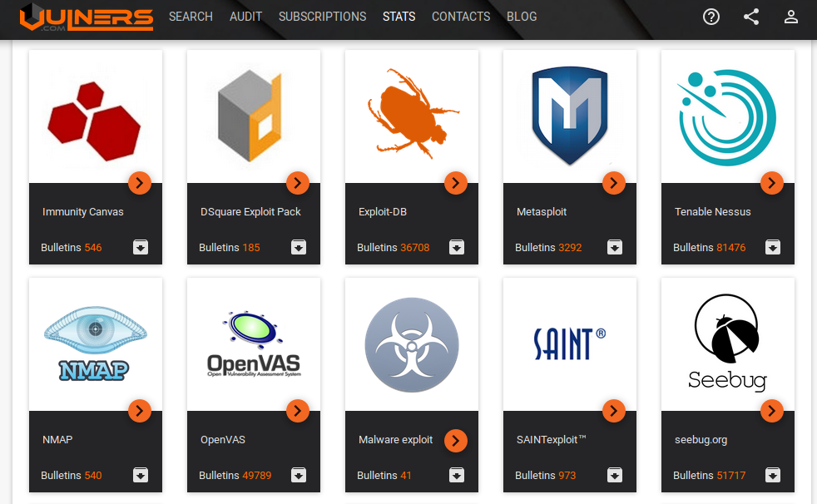Open the help question mark icon
817x504 pixels.
coord(711,17)
